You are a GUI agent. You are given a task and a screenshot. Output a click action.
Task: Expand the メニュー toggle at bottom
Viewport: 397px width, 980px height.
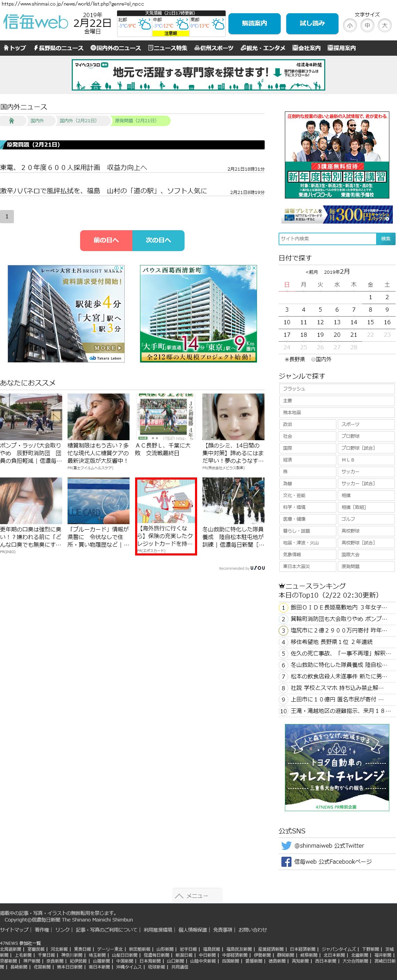pyautogui.click(x=197, y=895)
